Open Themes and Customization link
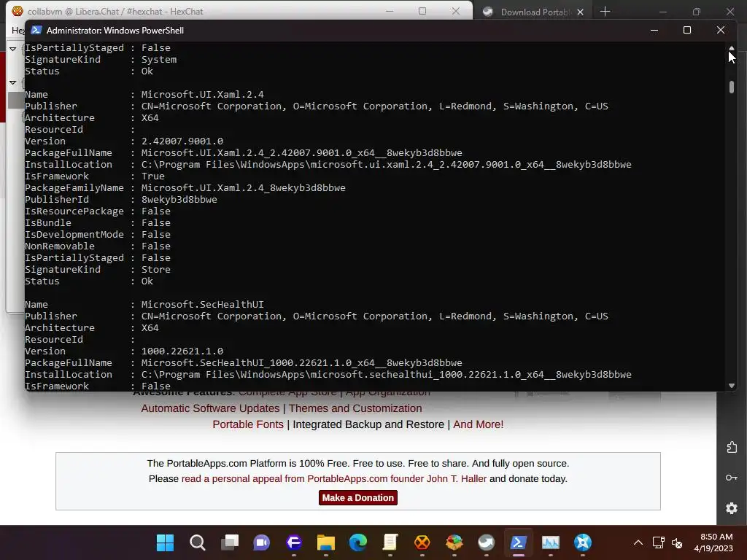 pos(355,408)
